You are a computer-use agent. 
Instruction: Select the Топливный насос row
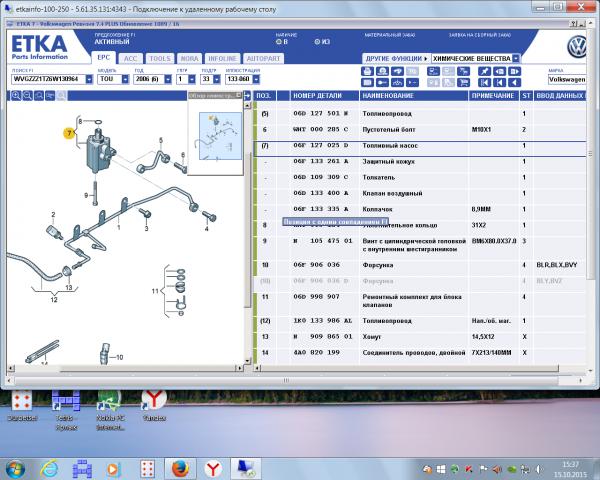point(420,149)
